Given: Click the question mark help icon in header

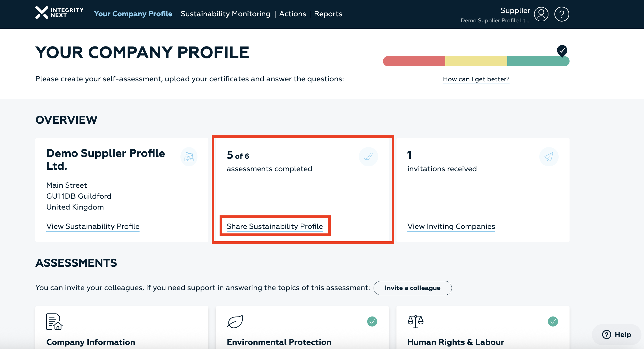Looking at the screenshot, I should (561, 14).
